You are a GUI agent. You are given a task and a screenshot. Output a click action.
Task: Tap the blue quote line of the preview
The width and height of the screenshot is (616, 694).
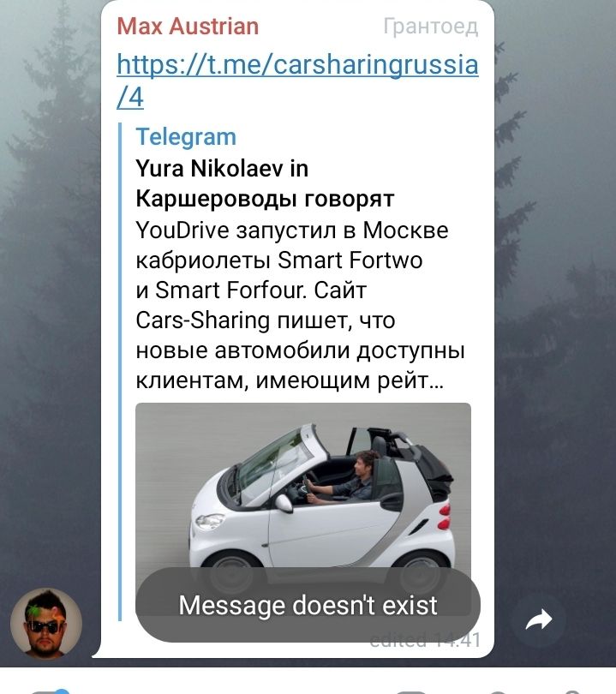coord(120,372)
